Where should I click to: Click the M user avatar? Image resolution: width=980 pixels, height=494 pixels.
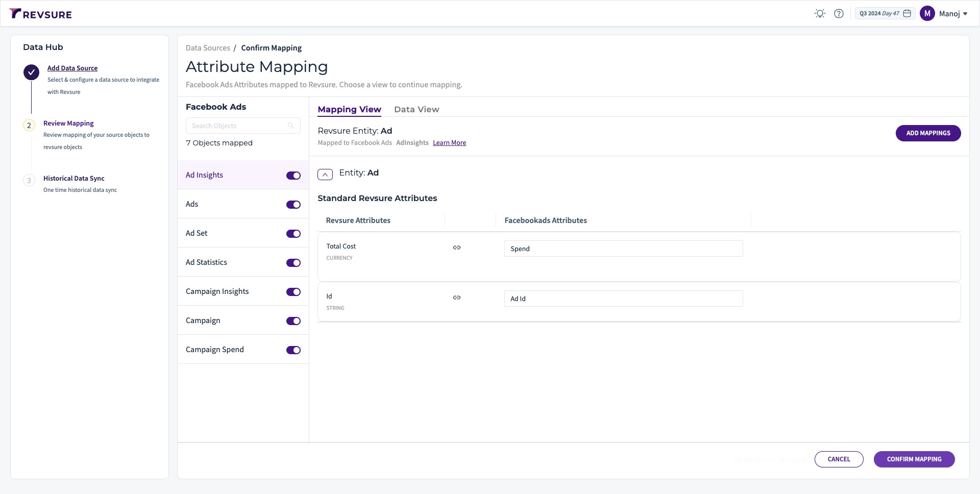(927, 14)
